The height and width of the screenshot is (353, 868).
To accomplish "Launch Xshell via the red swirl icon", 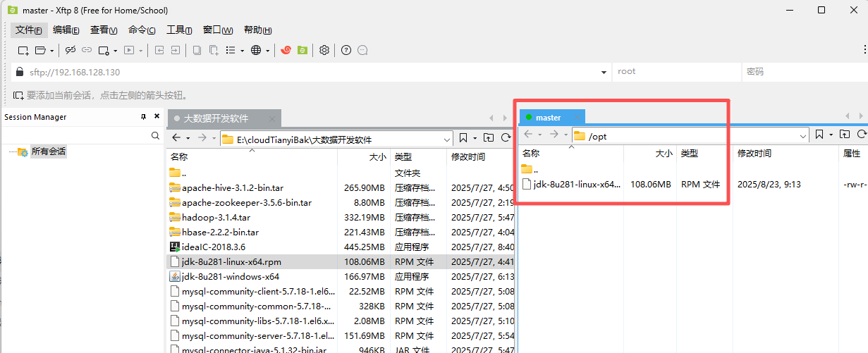I will click(x=286, y=50).
